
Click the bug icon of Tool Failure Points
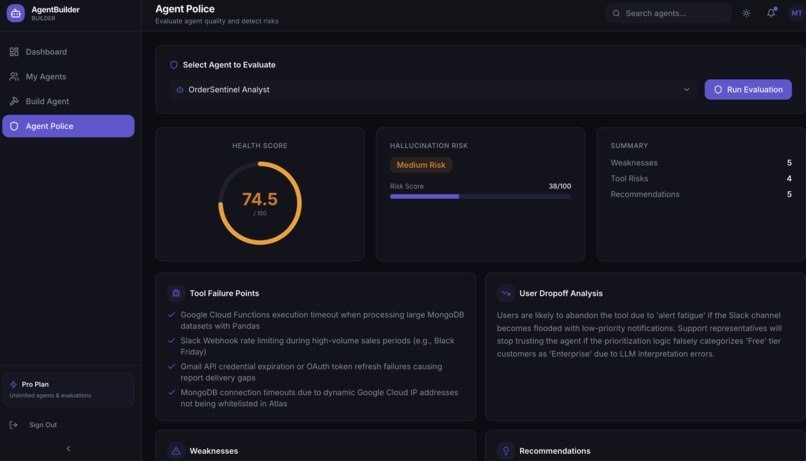coord(176,293)
